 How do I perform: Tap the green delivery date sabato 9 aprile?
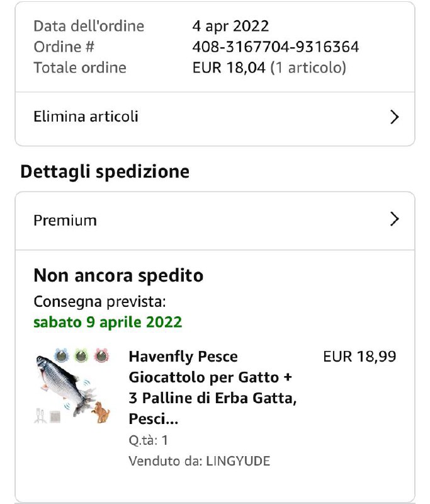(x=108, y=322)
